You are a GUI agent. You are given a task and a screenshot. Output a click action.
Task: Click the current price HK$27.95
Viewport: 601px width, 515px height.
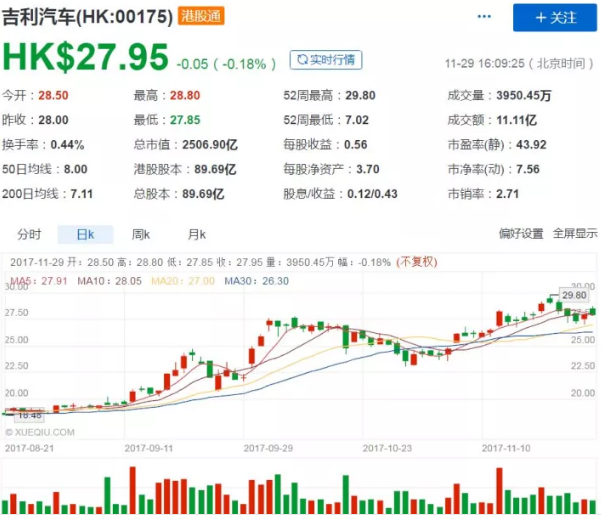(85, 57)
